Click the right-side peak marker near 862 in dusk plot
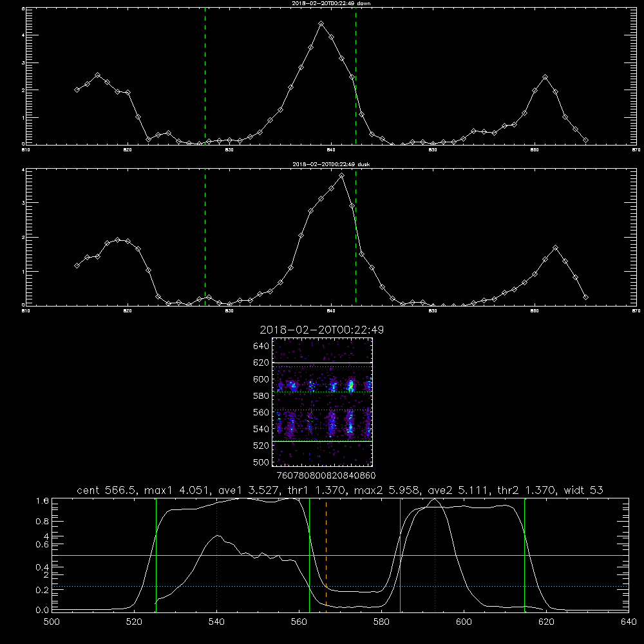 click(x=555, y=248)
